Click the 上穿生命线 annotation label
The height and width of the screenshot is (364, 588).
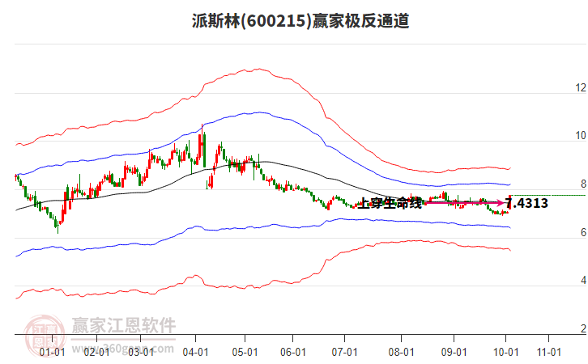[x=390, y=203]
